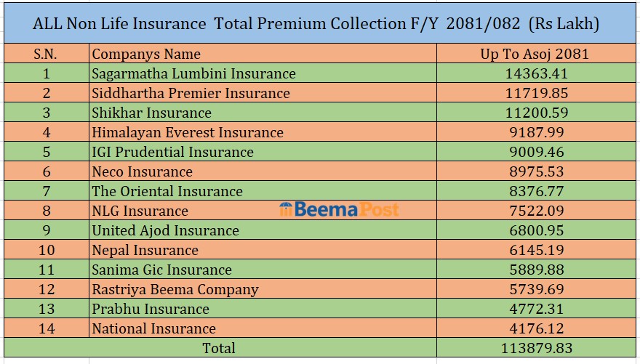Select the grand total value 113879.83
This screenshot has height=364, width=640.
[536, 348]
